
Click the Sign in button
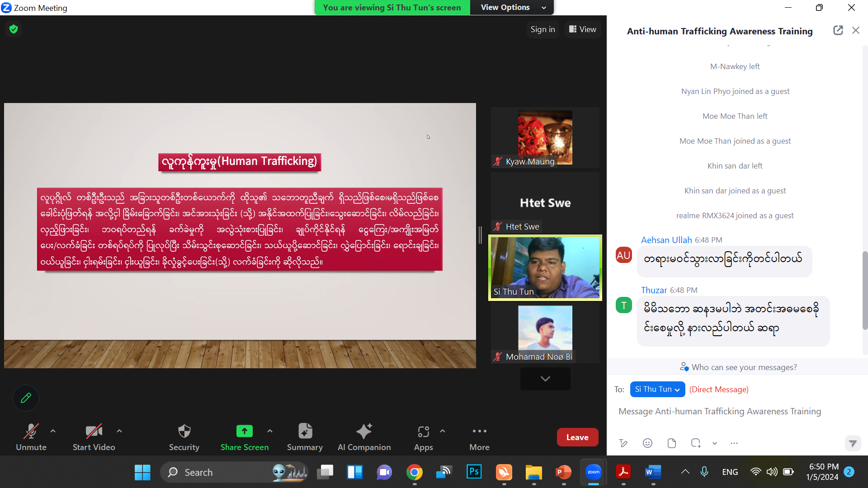tap(542, 29)
